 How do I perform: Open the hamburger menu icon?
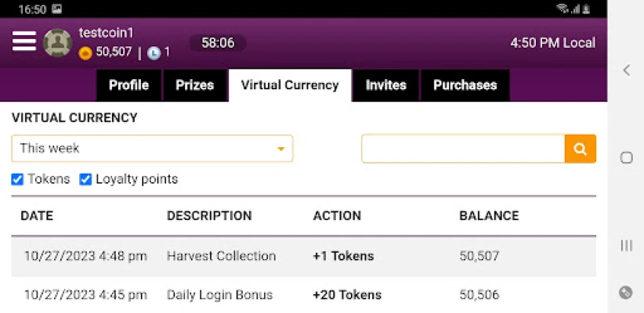(x=24, y=41)
